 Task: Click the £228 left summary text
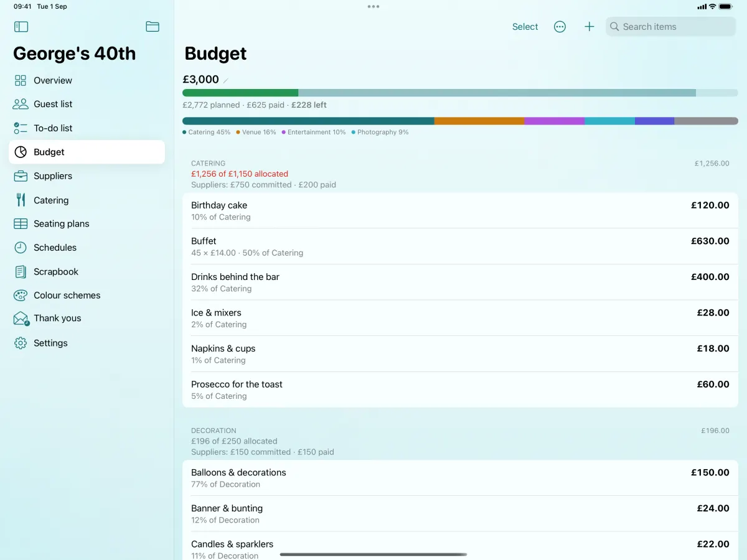[309, 105]
